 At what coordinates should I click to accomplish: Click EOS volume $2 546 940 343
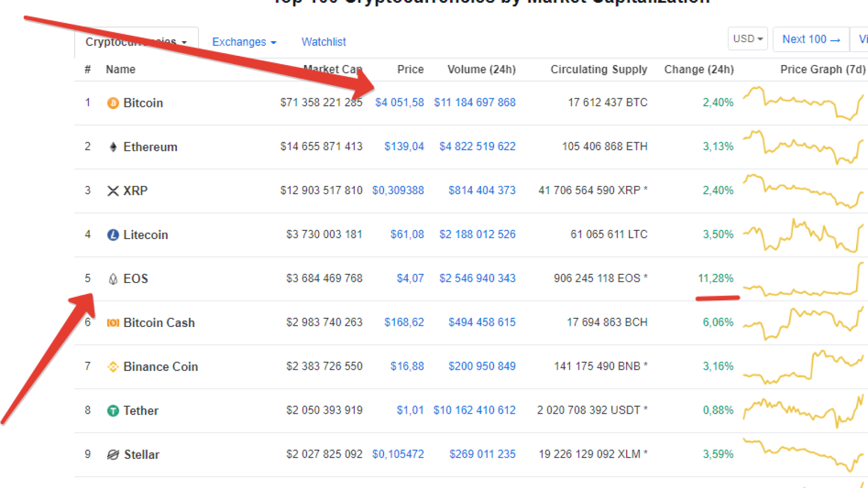[477, 278]
